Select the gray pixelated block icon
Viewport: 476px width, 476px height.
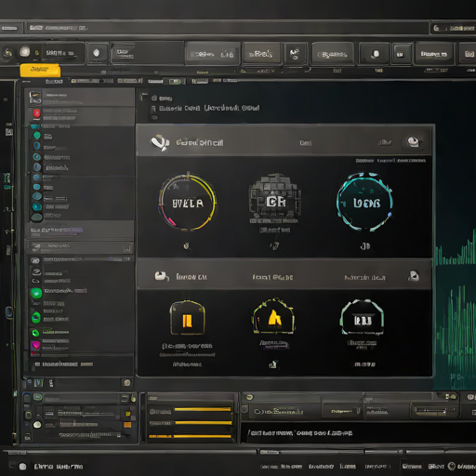pos(274,196)
